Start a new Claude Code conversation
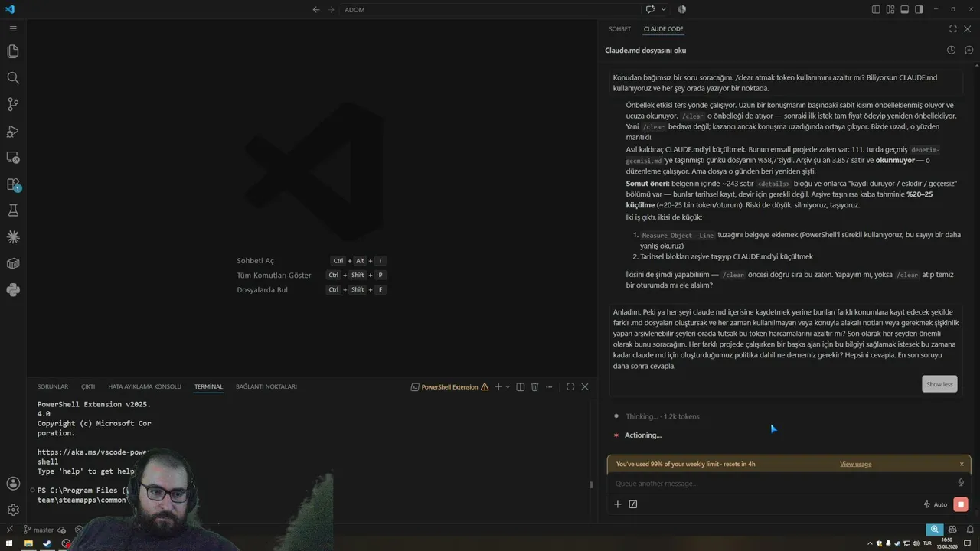This screenshot has height=551, width=980. pos(969,51)
